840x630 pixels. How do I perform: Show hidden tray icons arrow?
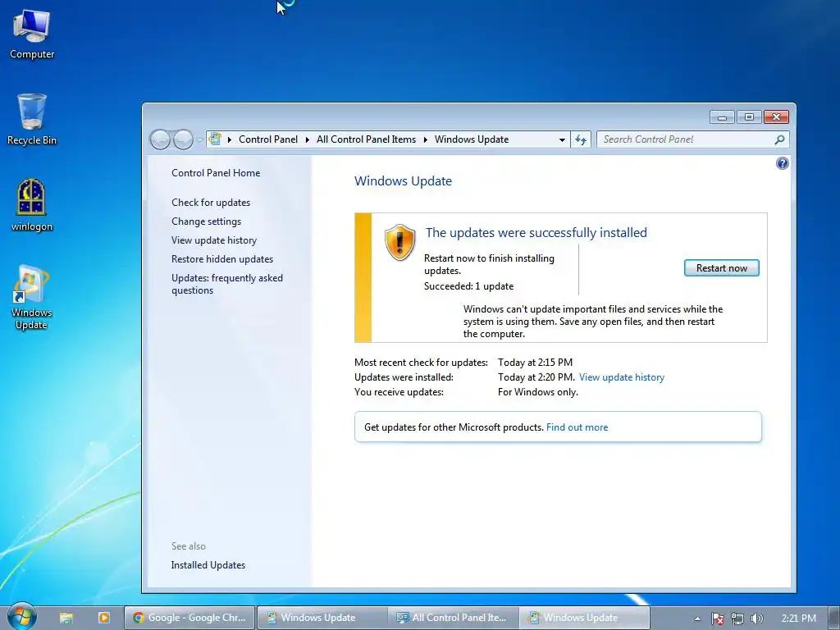tap(697, 619)
